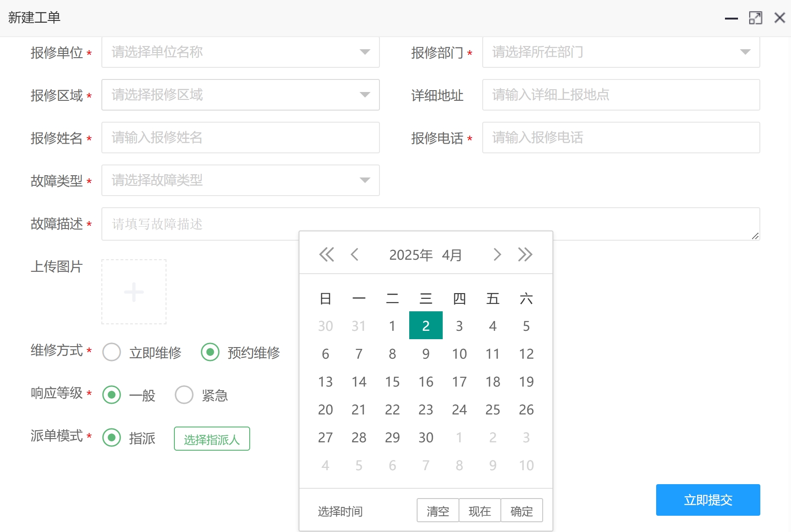Go to the previous month

(x=356, y=254)
